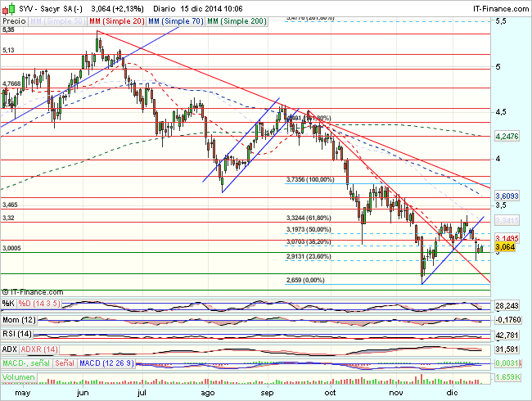Viewport: 532px width, 401px height.
Task: Click the 3,6093 MM70 value tag
Action: click(x=507, y=196)
